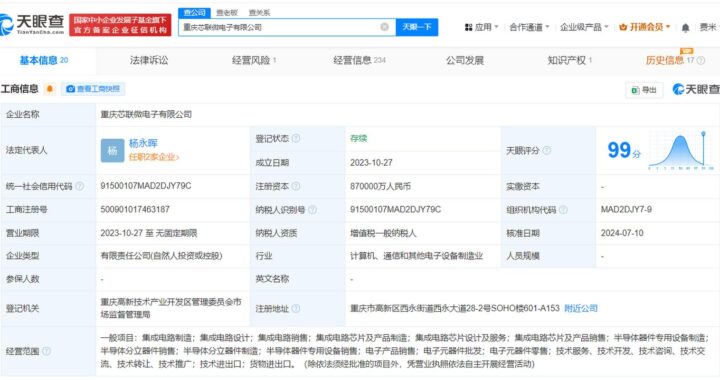Open the 贾米 user account menu
Viewport: 720px width, 380px height.
(708, 28)
